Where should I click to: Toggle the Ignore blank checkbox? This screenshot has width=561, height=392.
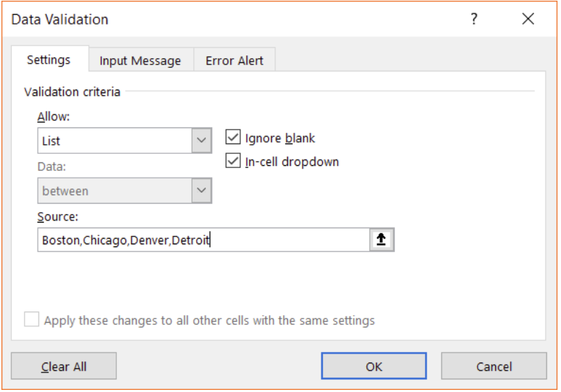pos(233,138)
